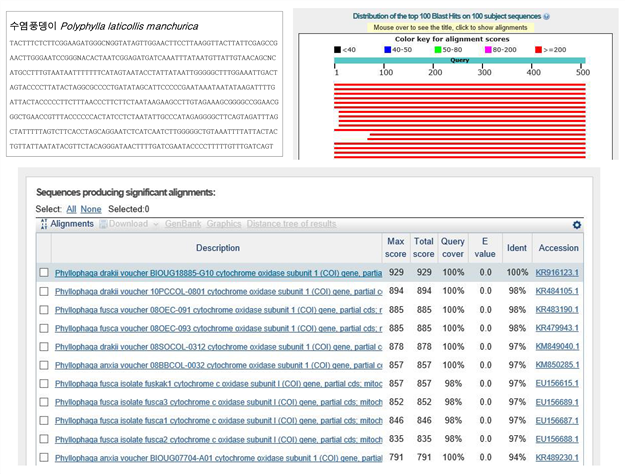Open accession EU156615.1

(557, 384)
